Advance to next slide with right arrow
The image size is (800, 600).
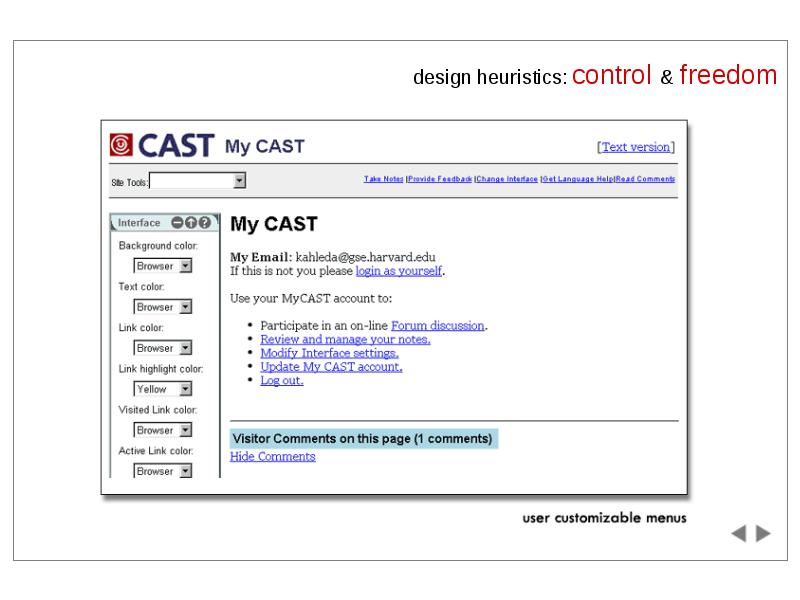(x=763, y=534)
